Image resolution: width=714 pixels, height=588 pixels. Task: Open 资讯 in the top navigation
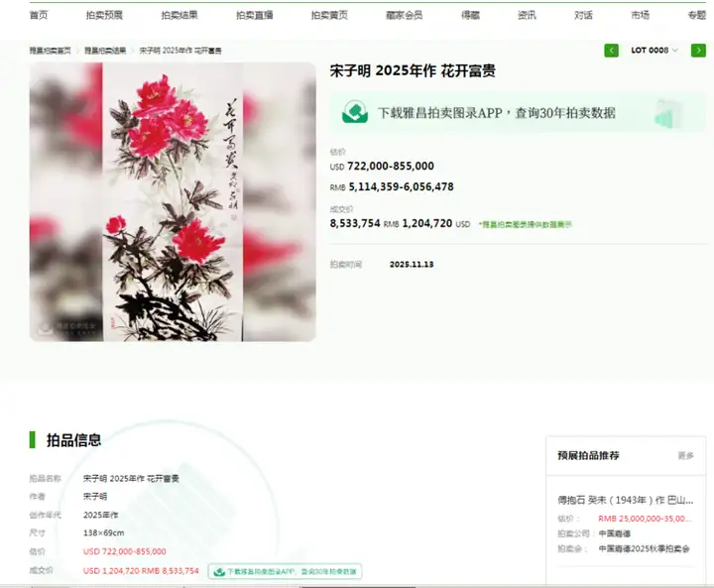(x=527, y=15)
